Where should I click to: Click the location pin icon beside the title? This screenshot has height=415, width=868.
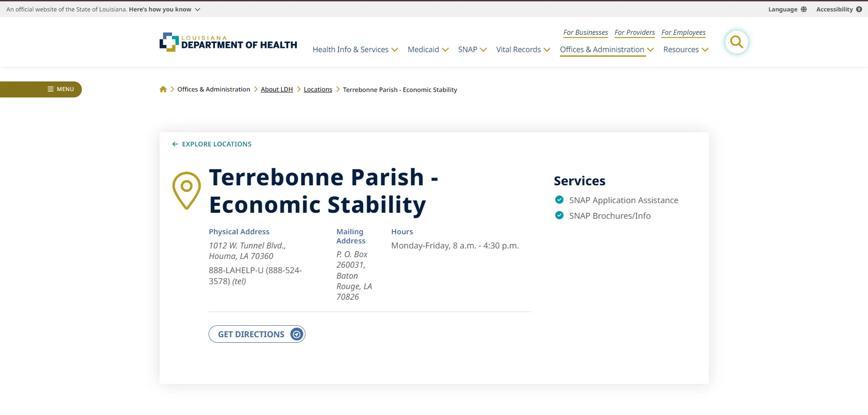click(x=187, y=191)
